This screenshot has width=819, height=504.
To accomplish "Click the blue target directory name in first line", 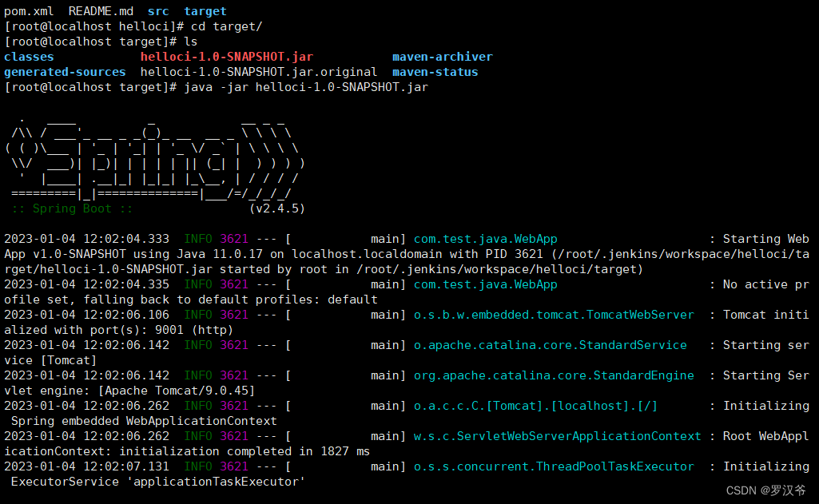I will 205,11.
